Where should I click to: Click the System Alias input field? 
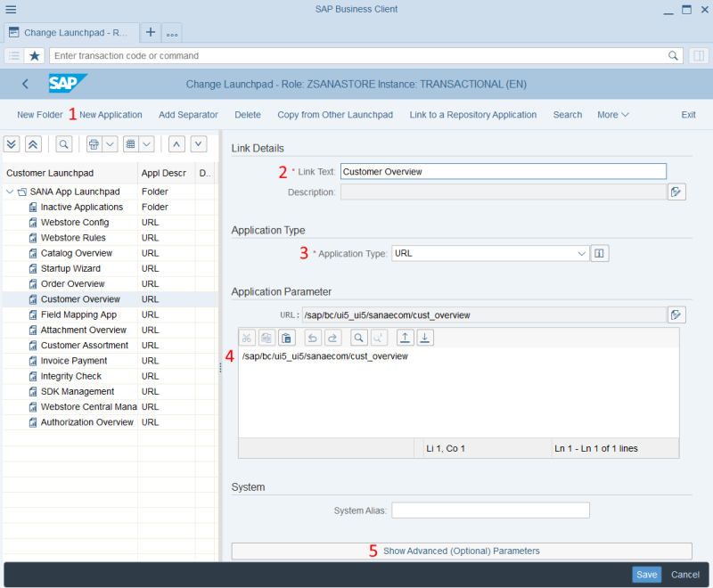[490, 510]
